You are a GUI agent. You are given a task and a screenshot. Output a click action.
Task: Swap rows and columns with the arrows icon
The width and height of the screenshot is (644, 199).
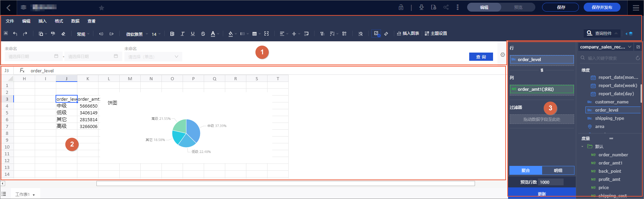(x=542, y=70)
